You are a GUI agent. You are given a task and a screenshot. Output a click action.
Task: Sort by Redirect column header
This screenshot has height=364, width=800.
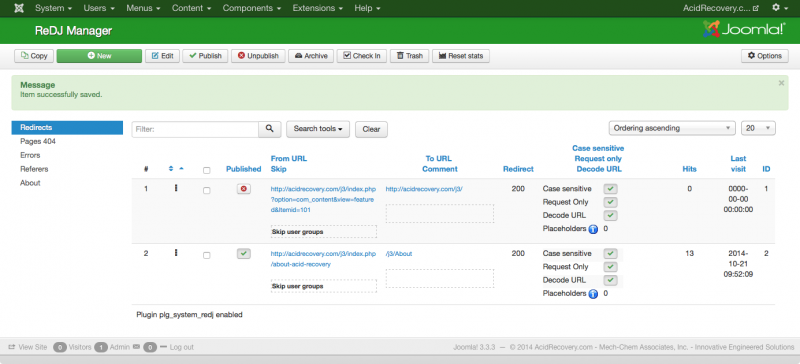(x=518, y=169)
